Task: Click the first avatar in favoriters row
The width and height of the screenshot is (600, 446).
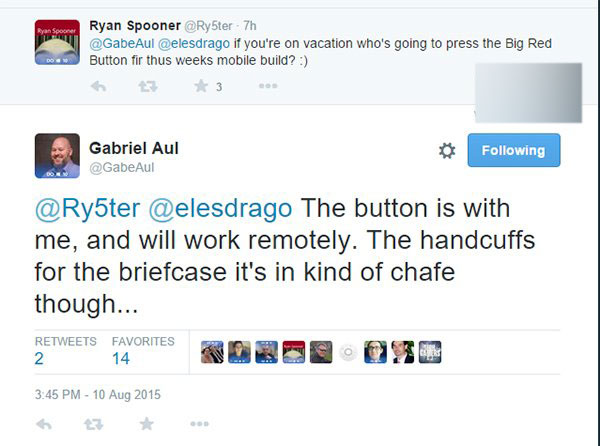Action: point(213,351)
